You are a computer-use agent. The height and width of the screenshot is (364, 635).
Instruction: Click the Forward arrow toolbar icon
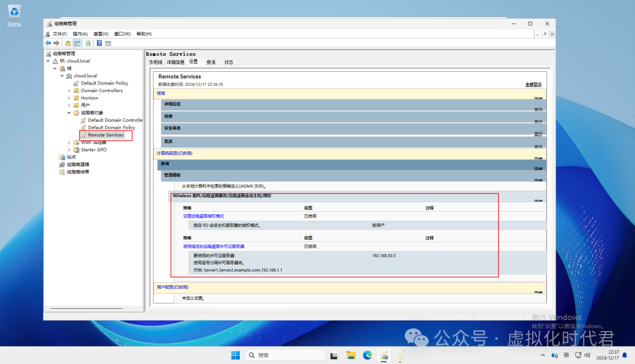[56, 43]
